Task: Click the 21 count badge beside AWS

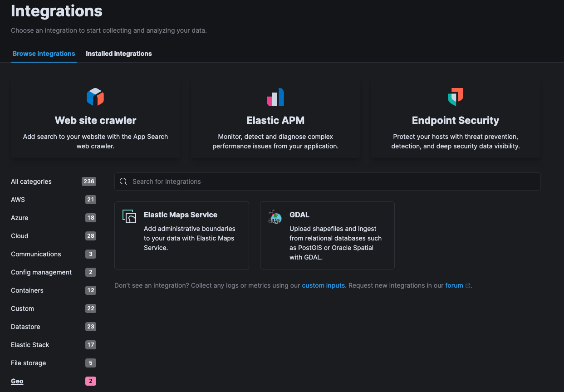Action: 91,200
